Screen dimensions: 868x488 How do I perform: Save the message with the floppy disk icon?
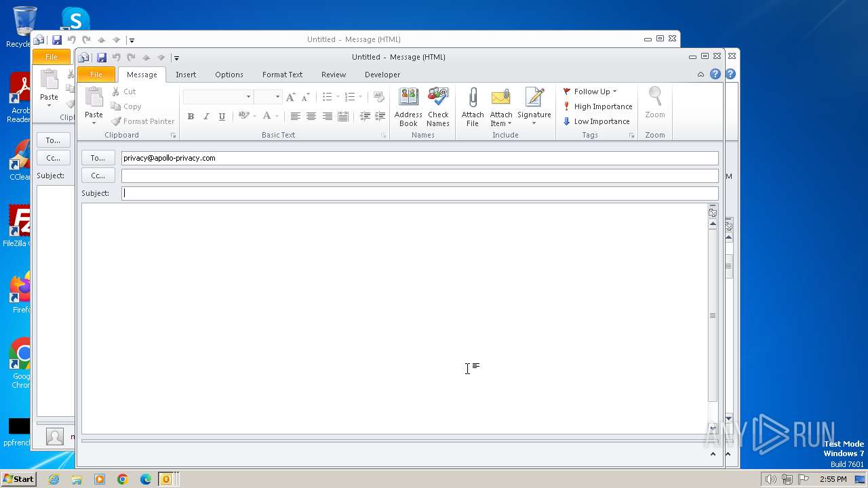pyautogui.click(x=102, y=58)
